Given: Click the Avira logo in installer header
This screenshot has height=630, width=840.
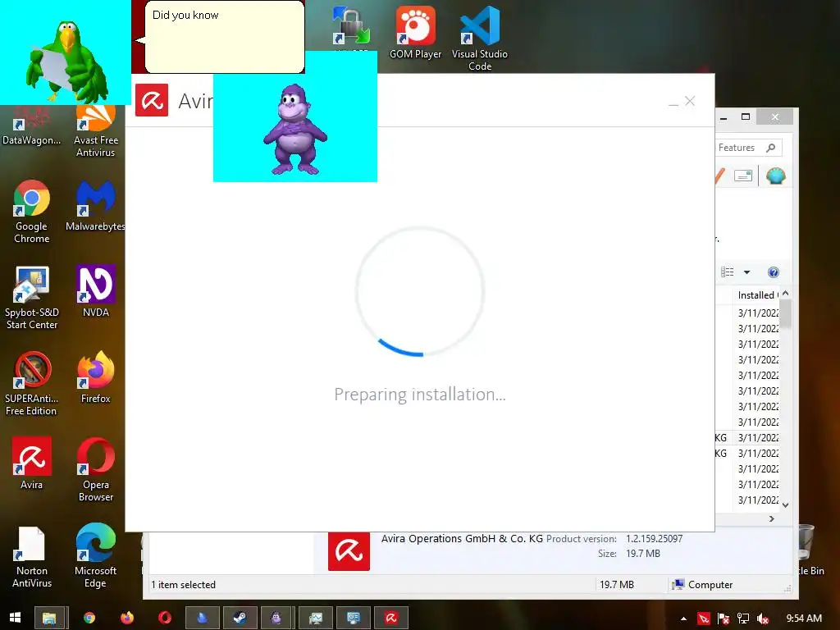Looking at the screenshot, I should point(152,99).
